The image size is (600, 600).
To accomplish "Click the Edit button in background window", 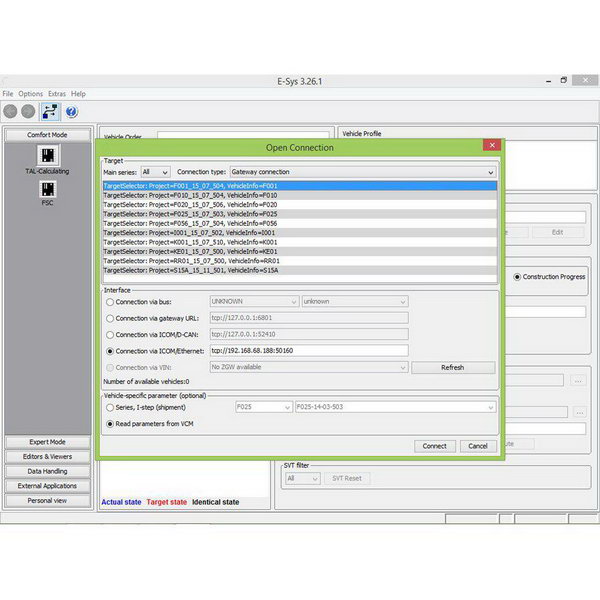I will tap(558, 232).
